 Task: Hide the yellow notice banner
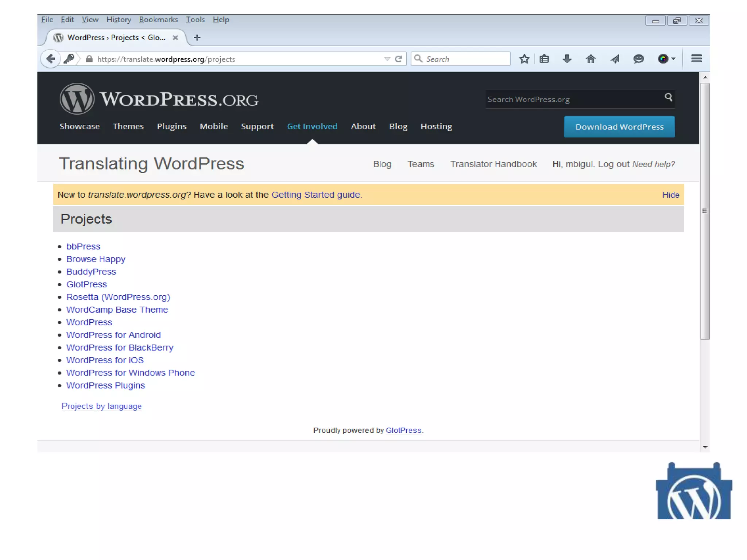click(670, 195)
